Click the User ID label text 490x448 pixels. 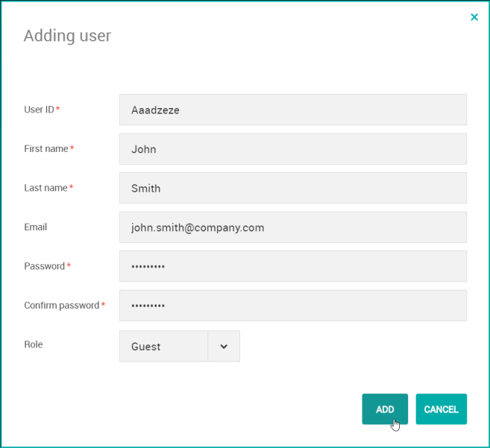[39, 110]
